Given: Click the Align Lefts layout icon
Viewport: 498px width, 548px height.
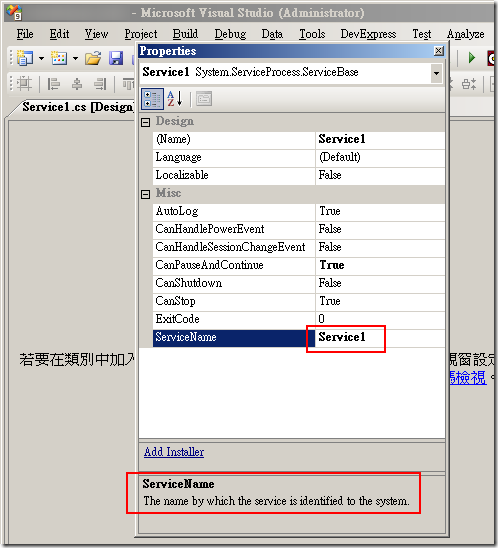Looking at the screenshot, I should pyautogui.click(x=53, y=84).
